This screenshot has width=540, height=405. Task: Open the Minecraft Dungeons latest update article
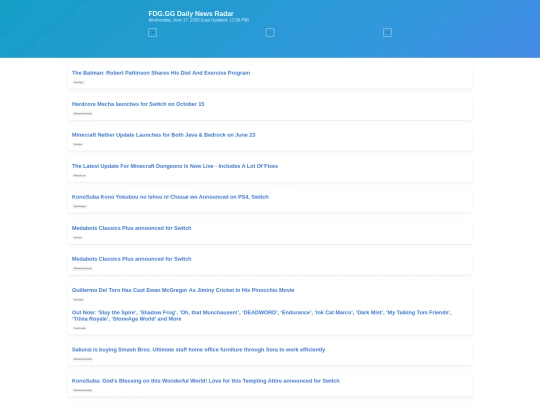coord(175,166)
